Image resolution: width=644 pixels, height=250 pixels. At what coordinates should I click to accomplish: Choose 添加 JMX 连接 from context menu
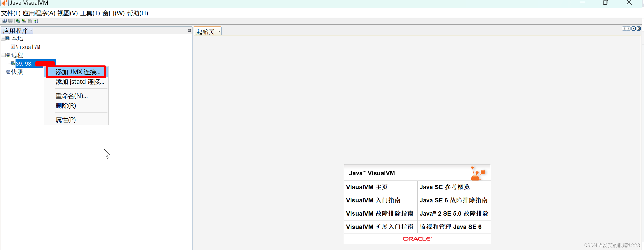point(76,72)
